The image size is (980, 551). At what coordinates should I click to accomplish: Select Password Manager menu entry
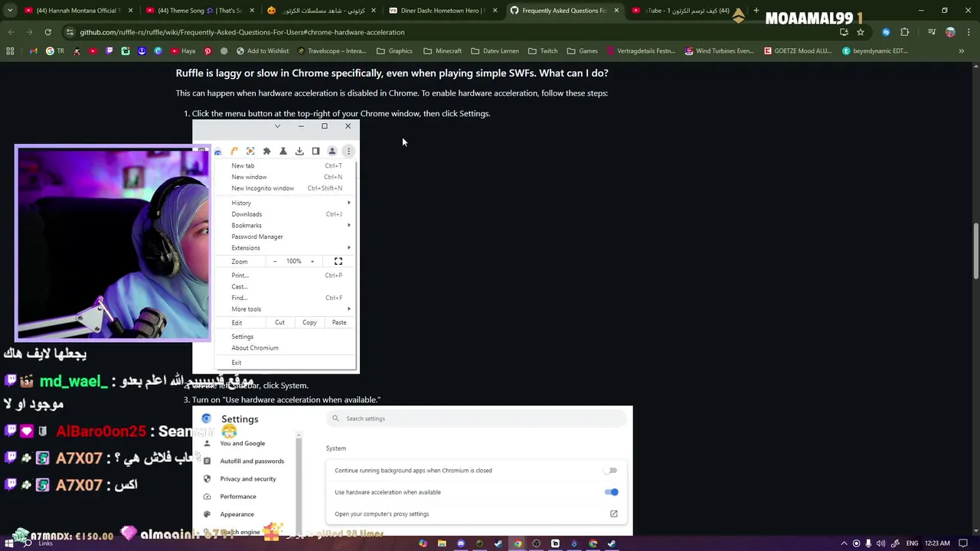(x=257, y=236)
